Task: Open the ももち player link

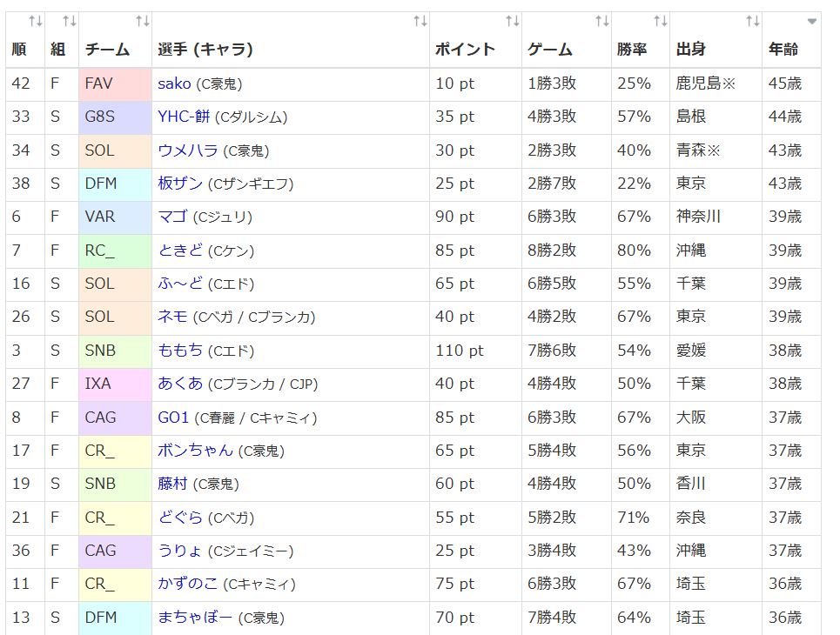Action: tap(180, 351)
